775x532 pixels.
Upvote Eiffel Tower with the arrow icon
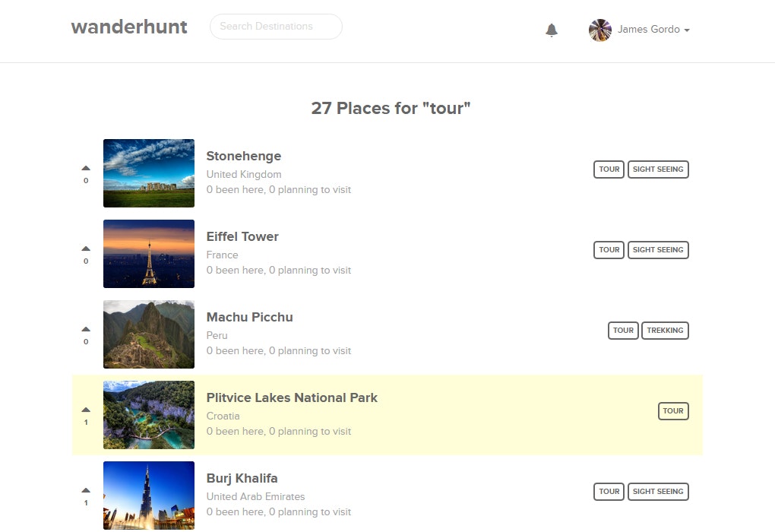[86, 249]
